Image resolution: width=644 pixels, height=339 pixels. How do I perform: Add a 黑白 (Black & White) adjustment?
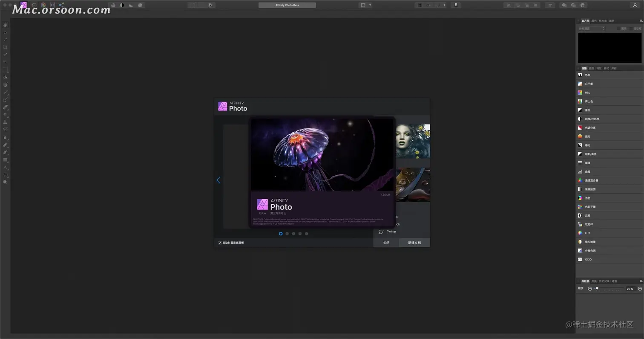click(609, 110)
